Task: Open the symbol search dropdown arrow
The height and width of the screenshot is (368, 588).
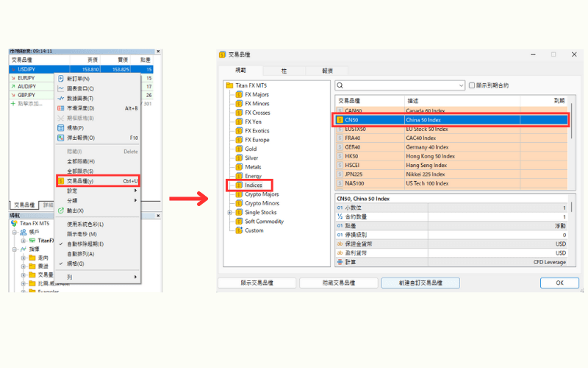Action: (459, 85)
